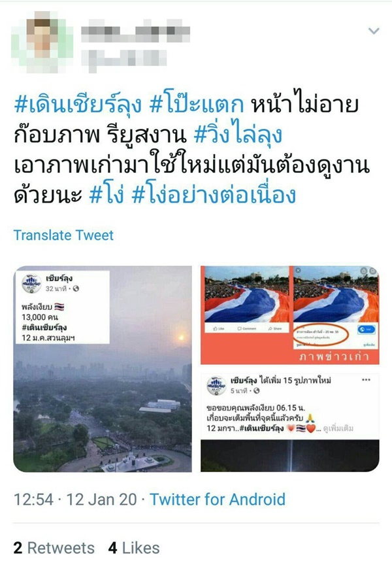
Task: Open hashtag #เดินเชียร์ลุง in tweet text
Action: 78,105
